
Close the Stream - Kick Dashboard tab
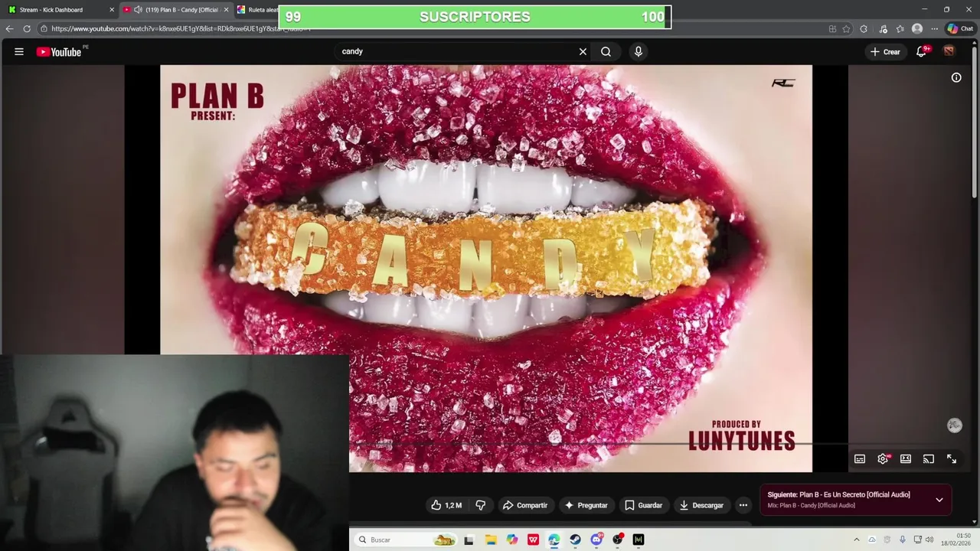point(112,10)
